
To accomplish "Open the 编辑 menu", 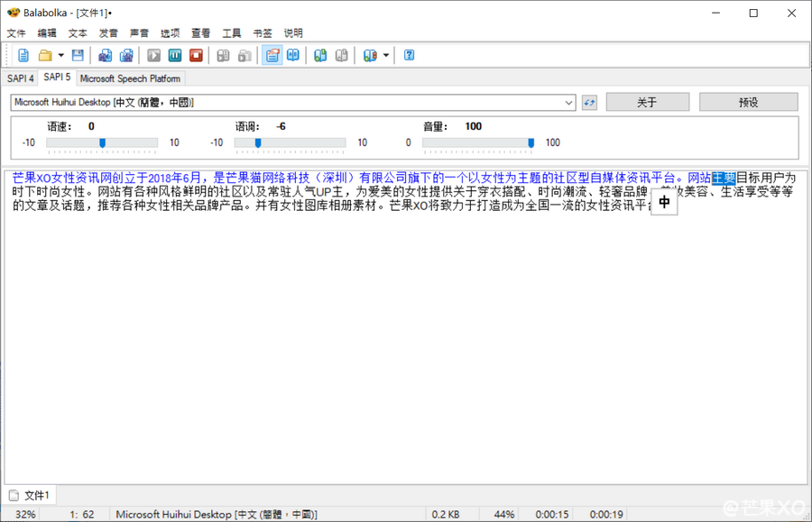I will (x=47, y=33).
